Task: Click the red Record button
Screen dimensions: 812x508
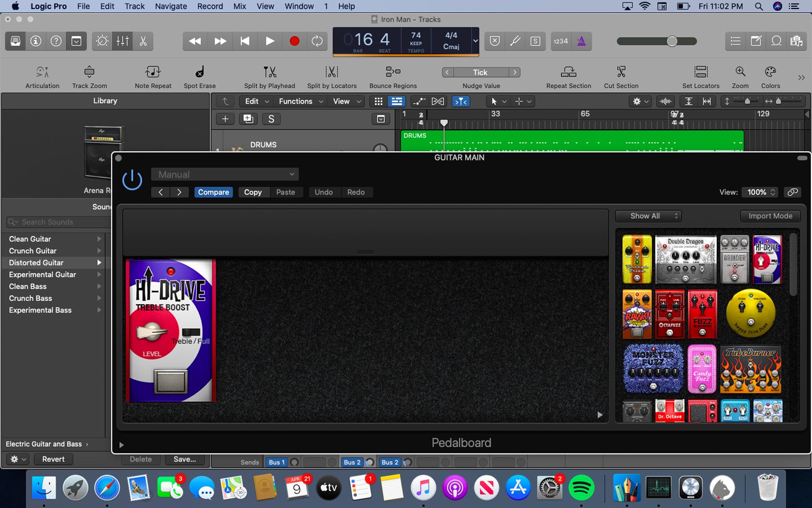Action: pyautogui.click(x=295, y=41)
